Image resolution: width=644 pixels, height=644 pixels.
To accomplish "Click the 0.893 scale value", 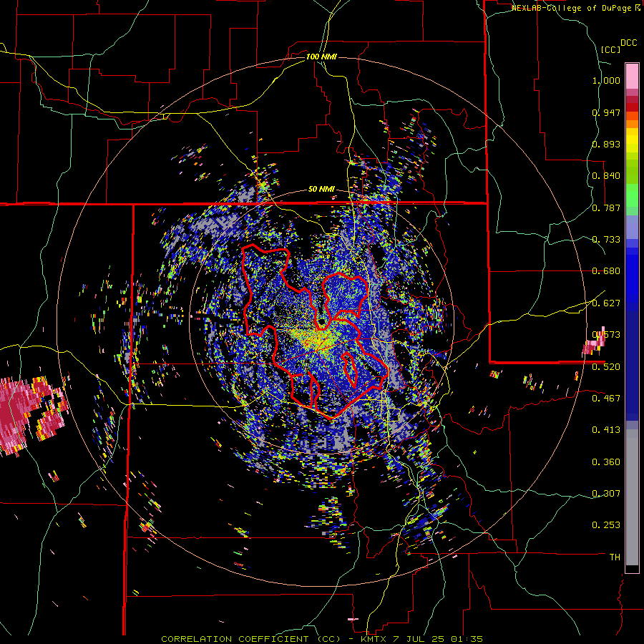I will click(x=606, y=144).
